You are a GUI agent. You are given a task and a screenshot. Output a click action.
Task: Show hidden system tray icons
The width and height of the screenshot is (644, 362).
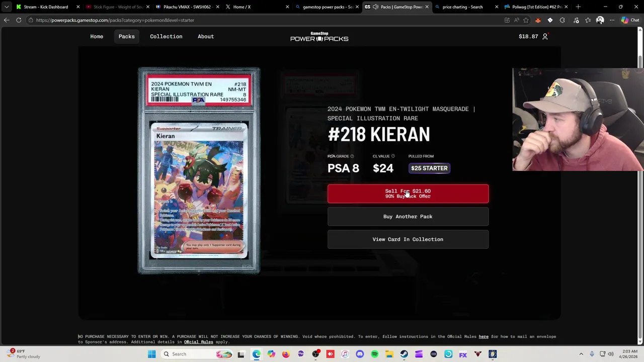coord(581,354)
